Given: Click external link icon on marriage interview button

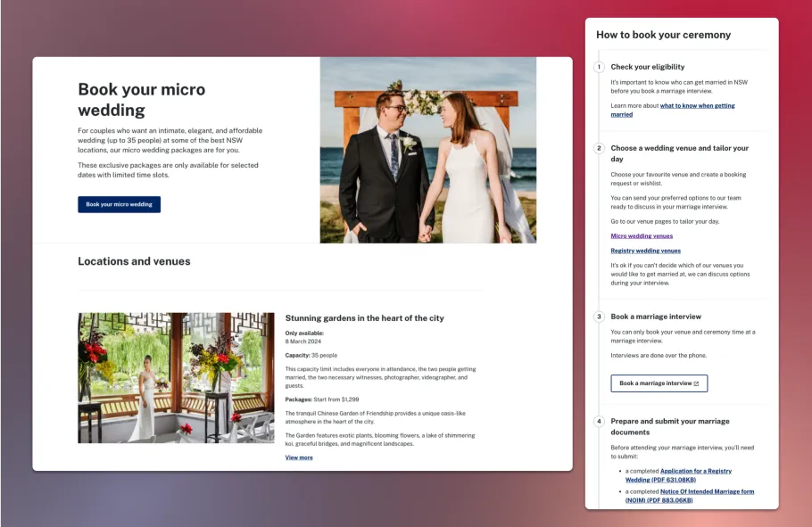Looking at the screenshot, I should 696,383.
